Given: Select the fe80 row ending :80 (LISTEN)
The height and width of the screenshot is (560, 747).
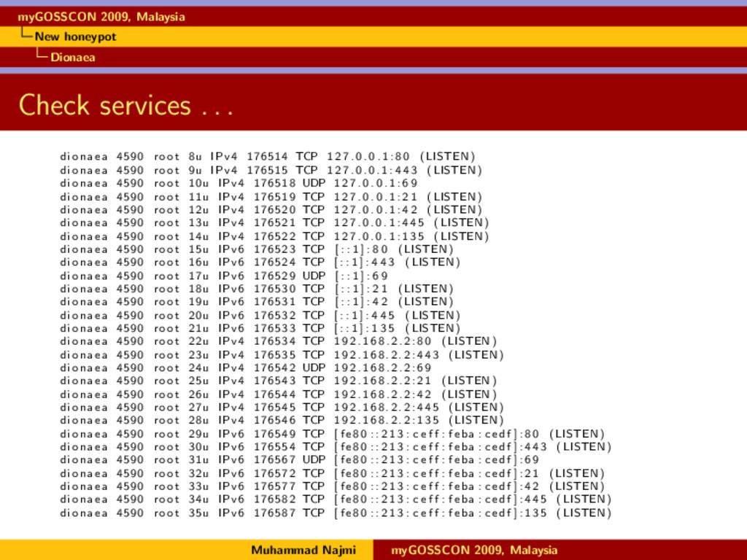Looking at the screenshot, I should coord(333,434).
